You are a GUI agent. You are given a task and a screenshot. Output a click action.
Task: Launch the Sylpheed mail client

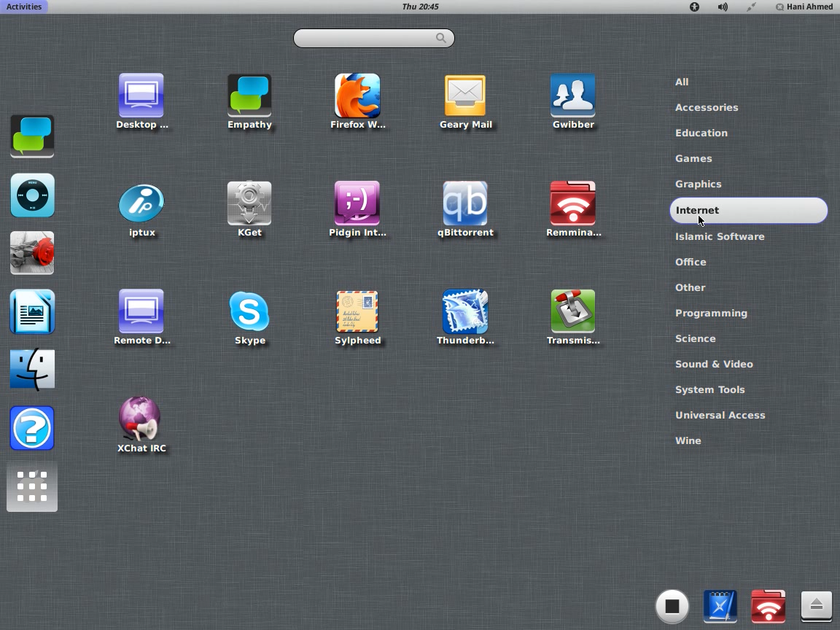[357, 311]
